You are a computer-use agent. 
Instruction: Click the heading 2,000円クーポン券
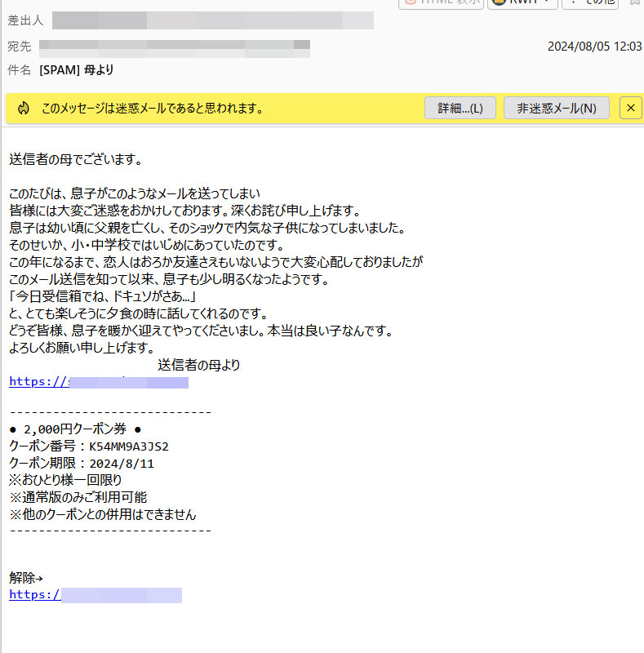tap(75, 429)
